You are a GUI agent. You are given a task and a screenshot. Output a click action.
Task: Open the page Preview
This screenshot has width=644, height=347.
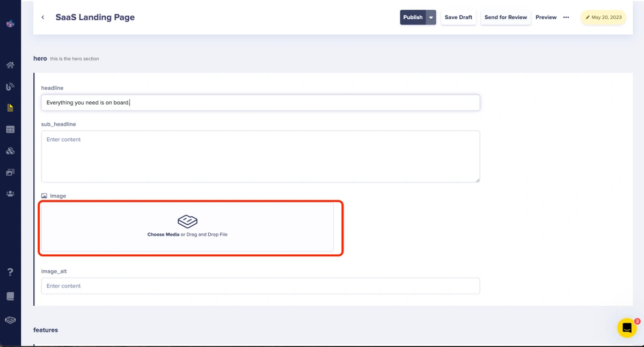pyautogui.click(x=546, y=17)
